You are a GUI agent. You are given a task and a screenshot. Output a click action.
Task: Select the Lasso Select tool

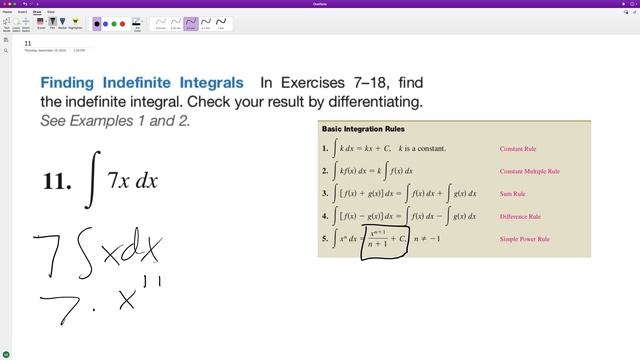click(16, 24)
